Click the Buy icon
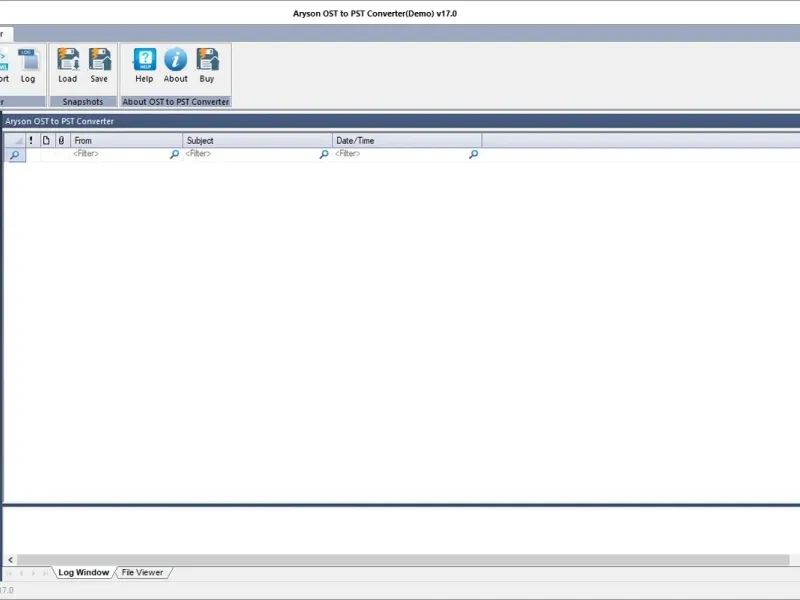 (x=207, y=65)
